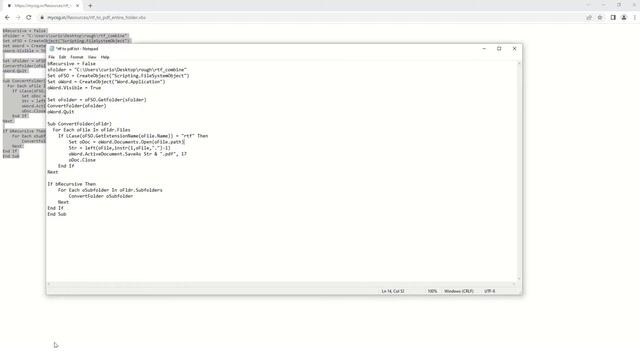
Task: Go back in the Chrome browser
Action: click(x=7, y=18)
